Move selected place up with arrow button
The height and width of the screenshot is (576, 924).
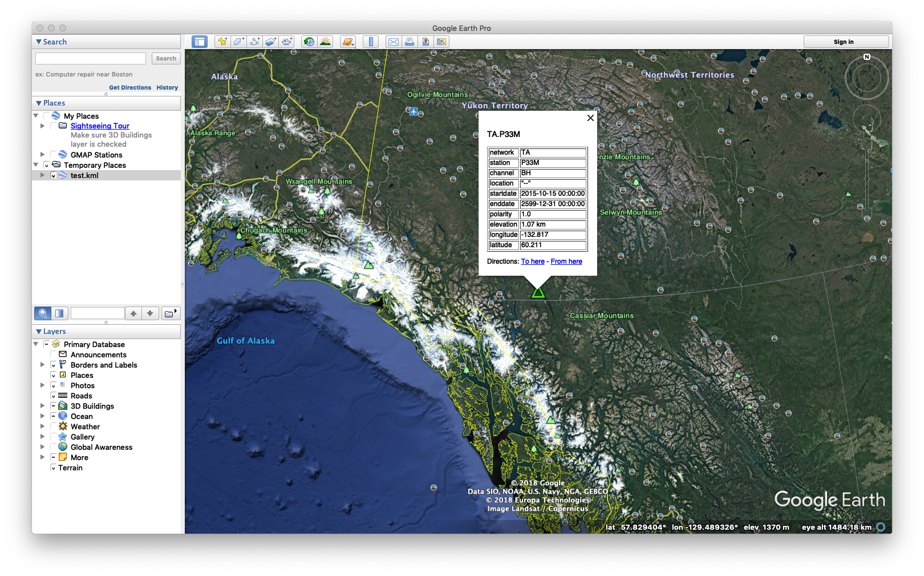(133, 313)
